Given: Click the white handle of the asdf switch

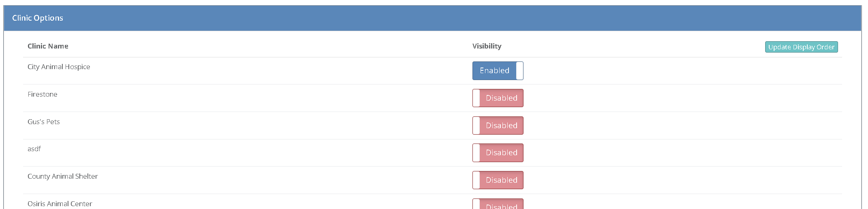Looking at the screenshot, I should [x=477, y=153].
